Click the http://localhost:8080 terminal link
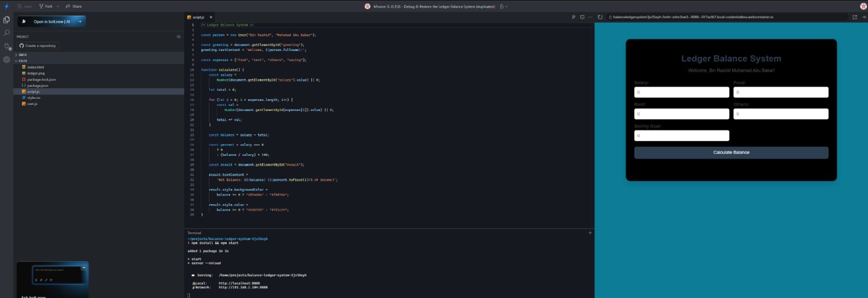The height and width of the screenshot is (298, 868). pyautogui.click(x=239, y=283)
